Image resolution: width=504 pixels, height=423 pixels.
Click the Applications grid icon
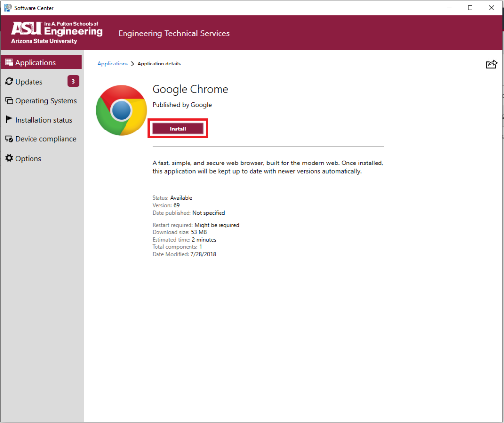tap(9, 62)
